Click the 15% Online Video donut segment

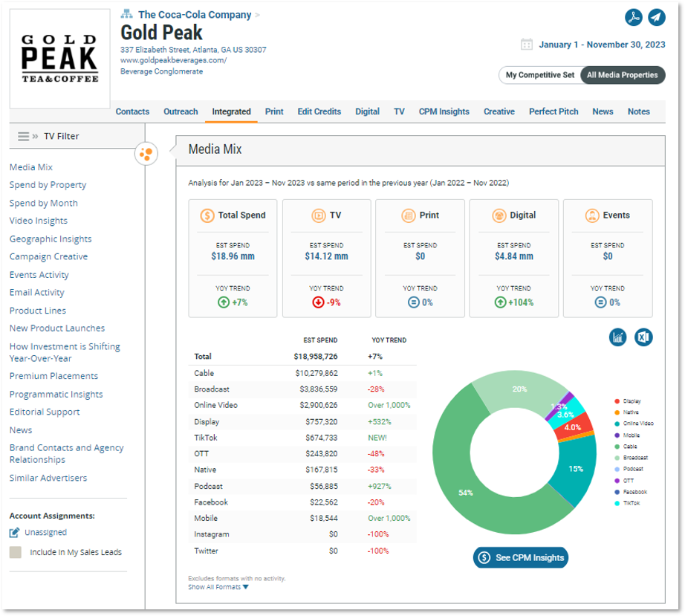(576, 469)
